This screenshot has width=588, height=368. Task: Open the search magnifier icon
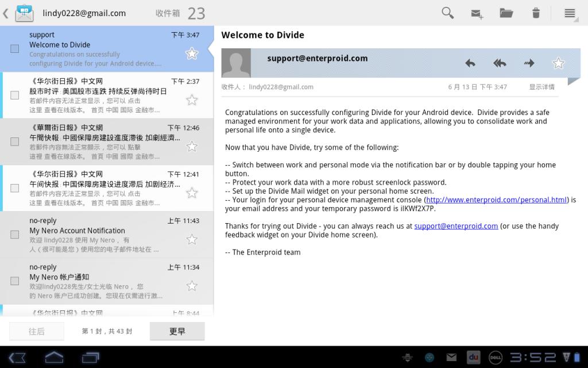[x=447, y=13]
